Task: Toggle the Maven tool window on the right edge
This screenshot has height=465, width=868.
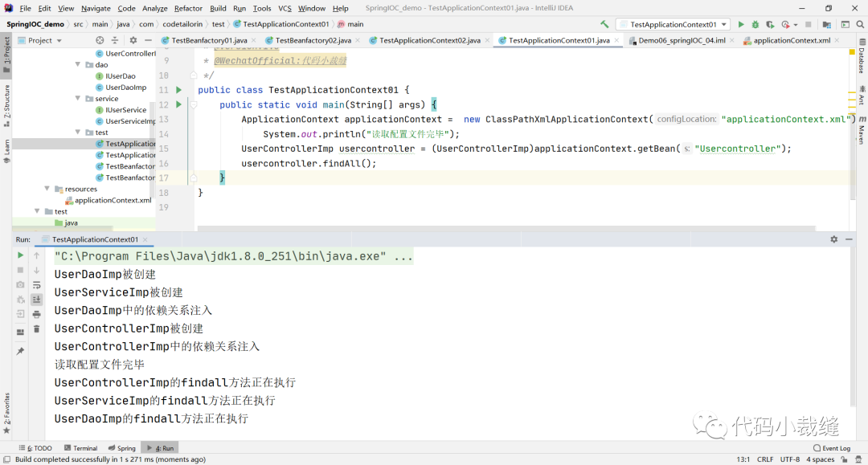Action: coord(862,130)
